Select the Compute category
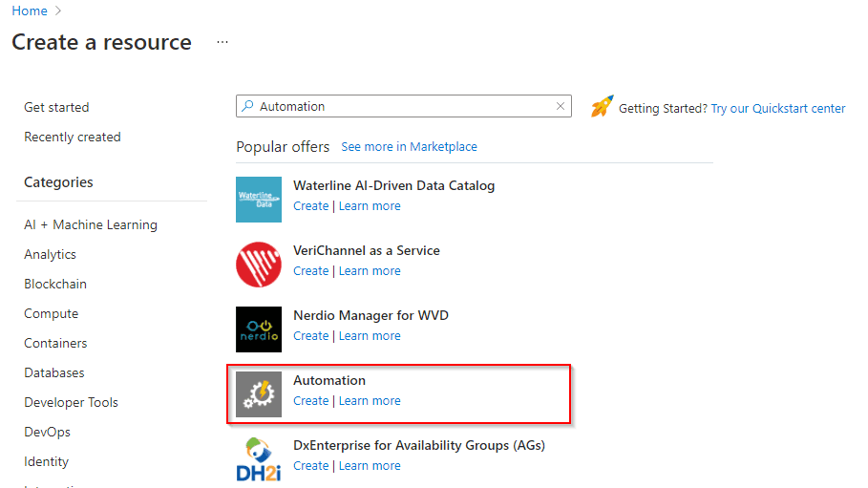This screenshot has width=868, height=488. coord(52,314)
